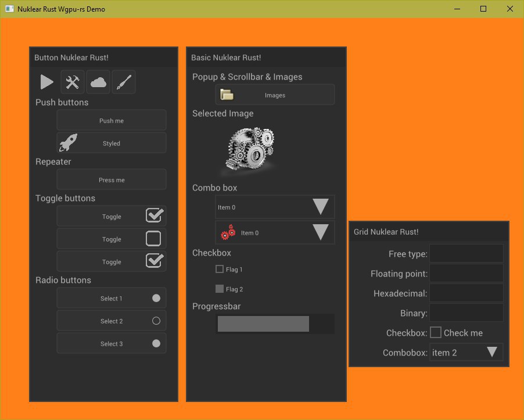Focus the Hexadecimal input field
This screenshot has height=420, width=524.
click(x=466, y=293)
